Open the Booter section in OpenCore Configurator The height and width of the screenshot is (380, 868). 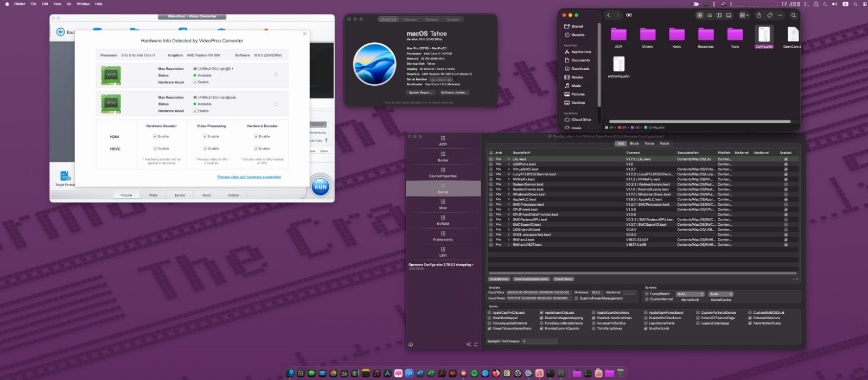click(x=443, y=157)
